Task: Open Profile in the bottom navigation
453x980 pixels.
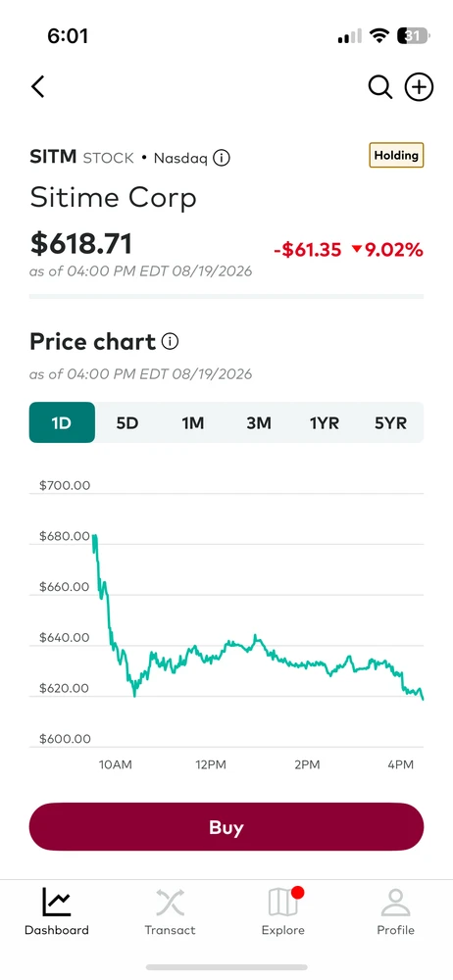Action: point(395,911)
